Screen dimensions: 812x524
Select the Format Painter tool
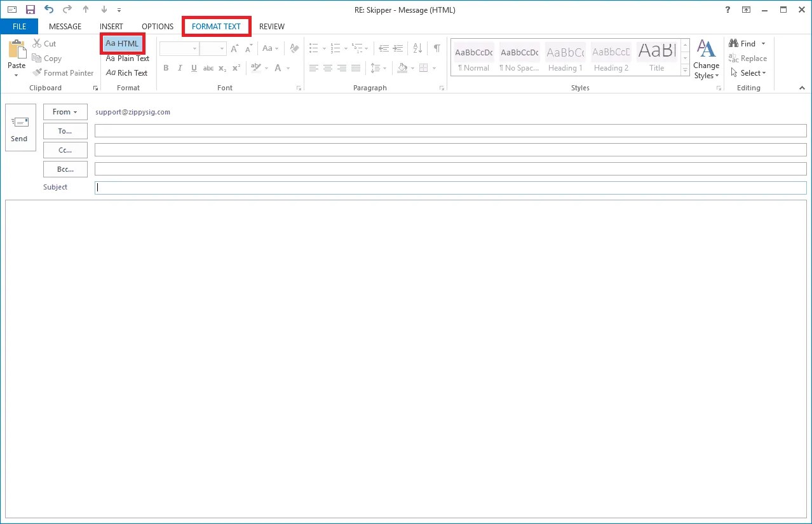tap(63, 72)
